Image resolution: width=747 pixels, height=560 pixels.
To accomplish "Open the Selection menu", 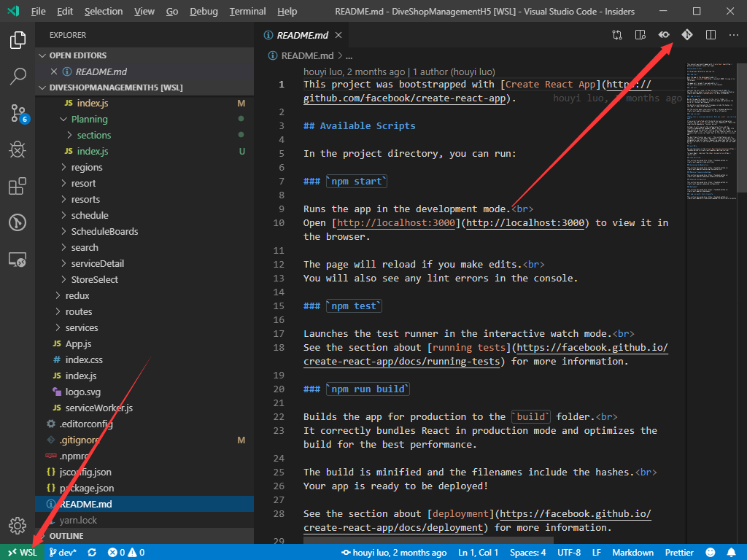I will [104, 12].
